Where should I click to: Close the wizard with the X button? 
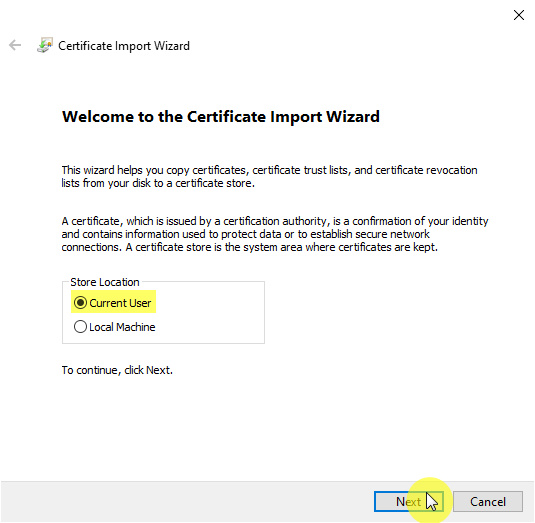click(519, 15)
